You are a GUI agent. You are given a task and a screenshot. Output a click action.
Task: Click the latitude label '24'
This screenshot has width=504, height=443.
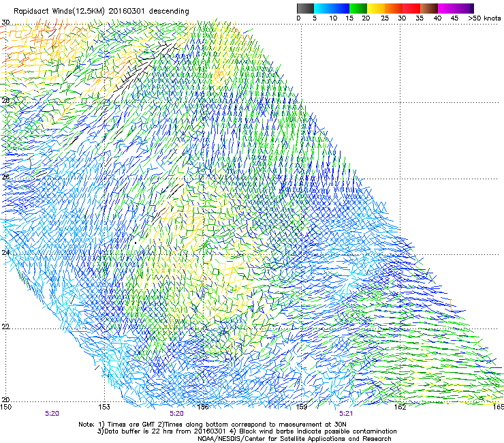click(5, 253)
